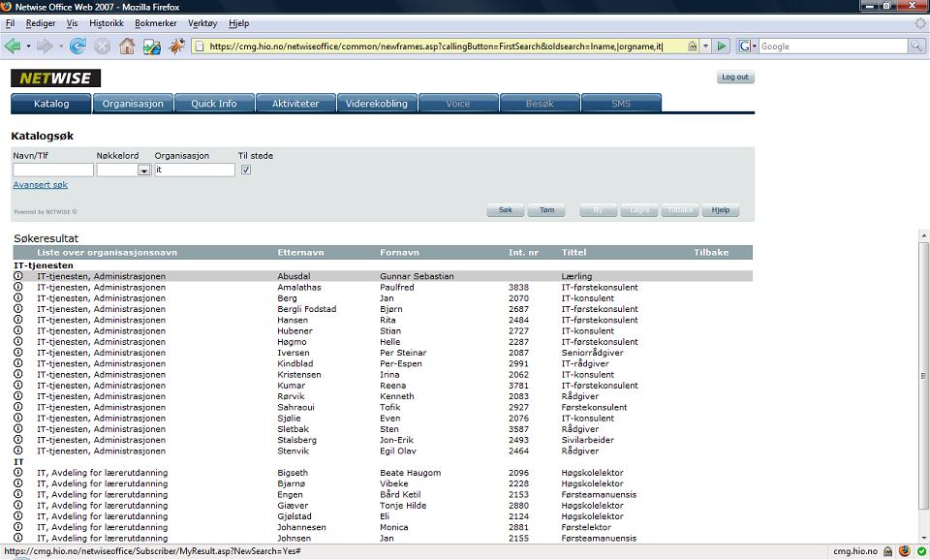This screenshot has height=560, width=930.
Task: Open the Bokmerker menu
Action: [155, 23]
